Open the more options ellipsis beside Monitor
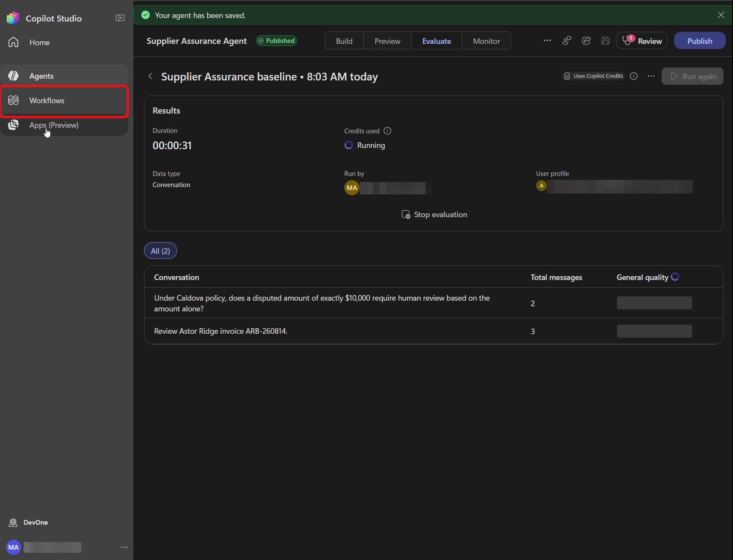Image resolution: width=733 pixels, height=560 pixels. (x=547, y=40)
